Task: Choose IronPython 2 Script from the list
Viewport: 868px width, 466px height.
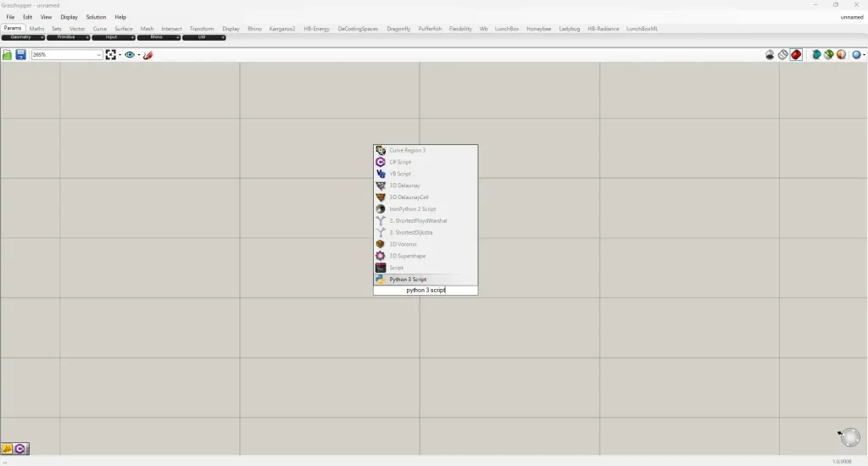Action: [412, 209]
